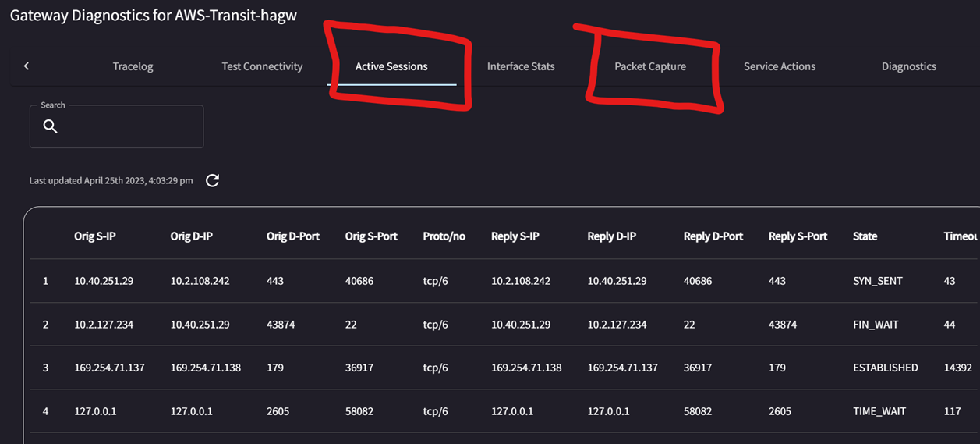This screenshot has width=980, height=444.
Task: Select the SYN_SENT state cell
Action: click(878, 281)
